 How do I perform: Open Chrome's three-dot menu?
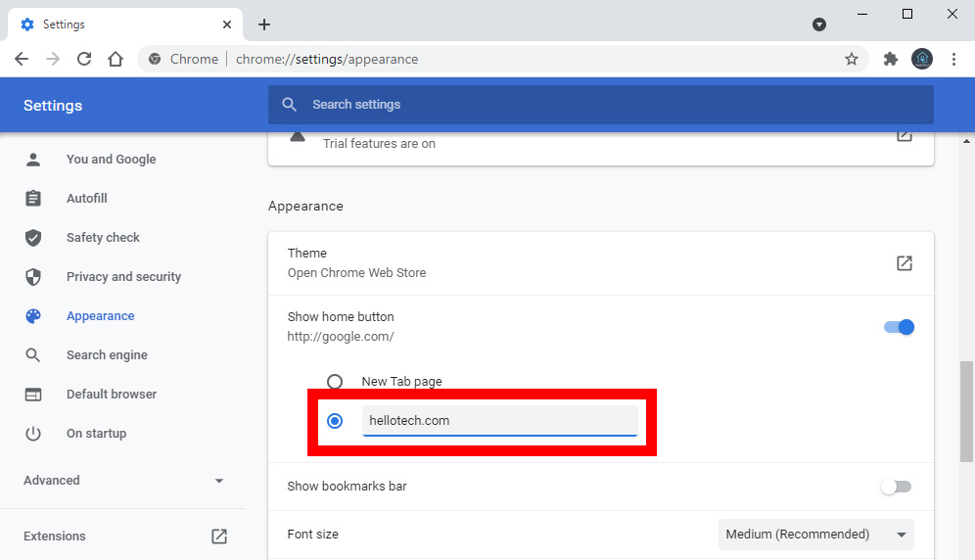coord(953,59)
